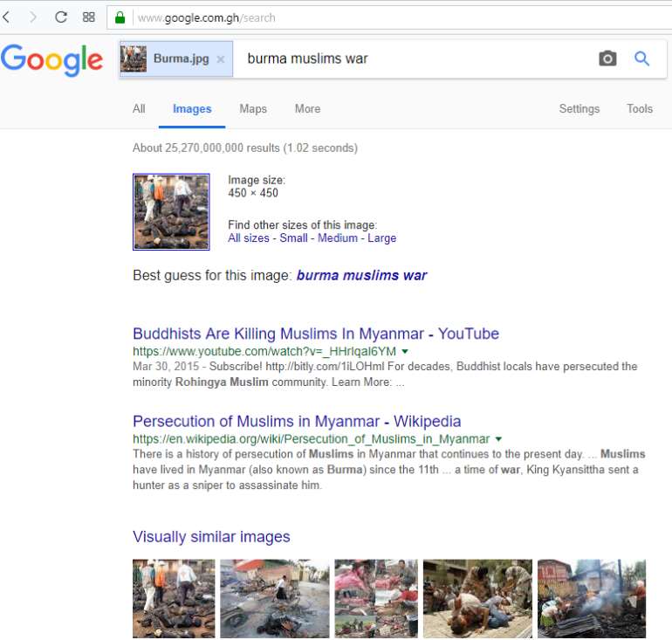This screenshot has width=672, height=640.
Task: Go forward using the browser forward arrow
Action: click(32, 17)
